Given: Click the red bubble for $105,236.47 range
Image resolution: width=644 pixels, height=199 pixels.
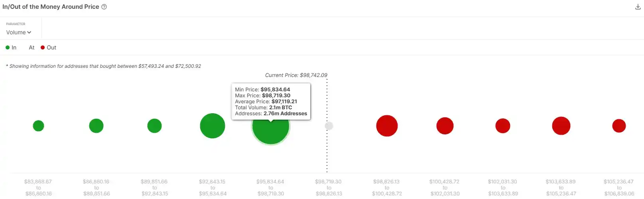Looking at the screenshot, I should (x=619, y=126).
